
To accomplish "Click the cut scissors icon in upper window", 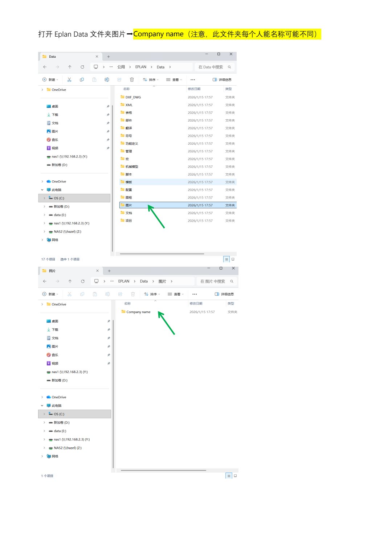I will point(69,79).
